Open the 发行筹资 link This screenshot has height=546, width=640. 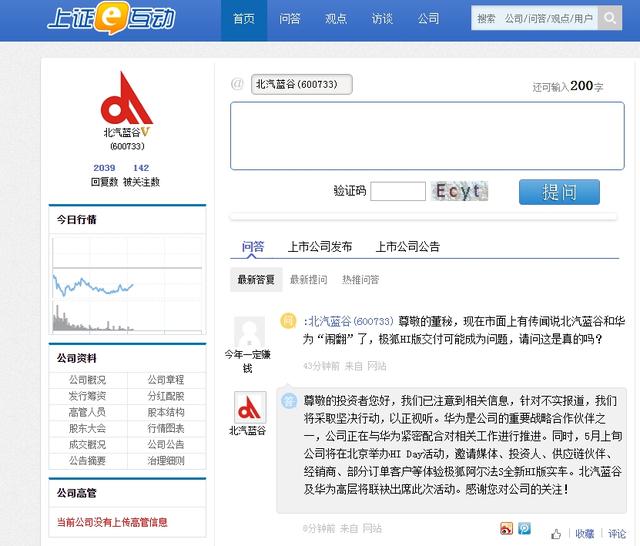coord(87,396)
